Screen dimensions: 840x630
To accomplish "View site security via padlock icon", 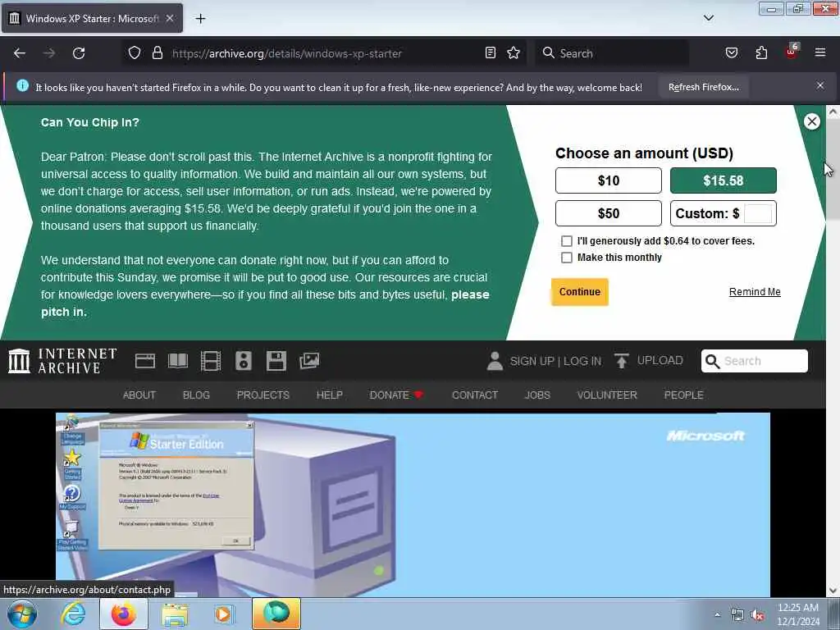I will 157,53.
